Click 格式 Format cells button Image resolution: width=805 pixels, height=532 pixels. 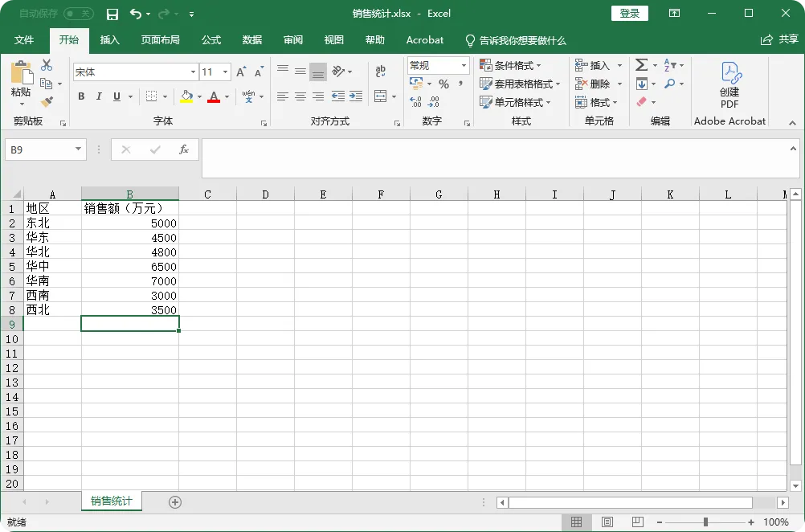pyautogui.click(x=596, y=102)
